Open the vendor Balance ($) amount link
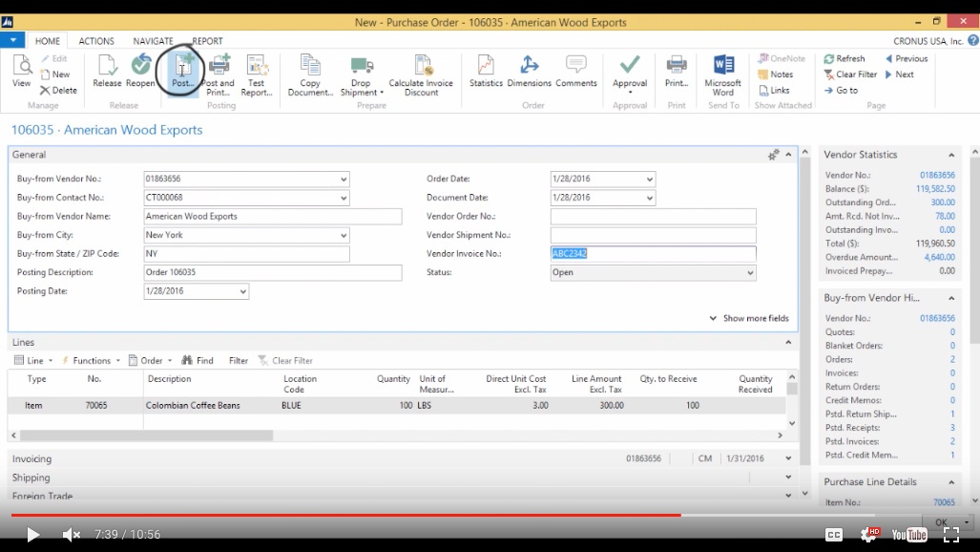The image size is (980, 552). (935, 188)
